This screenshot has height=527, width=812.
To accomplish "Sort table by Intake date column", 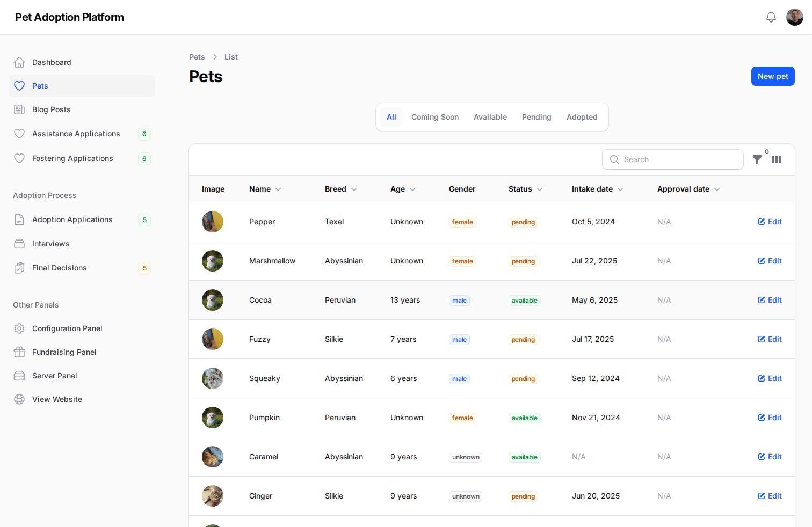I will 598,189.
